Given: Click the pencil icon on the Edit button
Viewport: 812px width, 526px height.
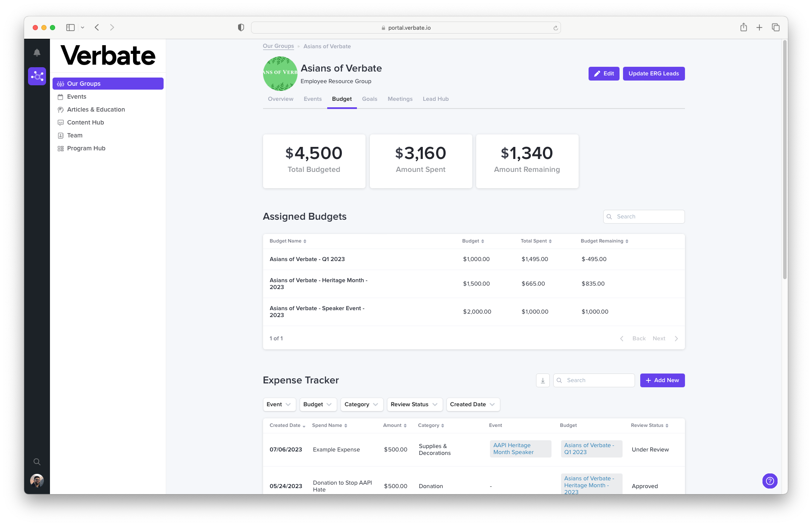Looking at the screenshot, I should (x=598, y=73).
